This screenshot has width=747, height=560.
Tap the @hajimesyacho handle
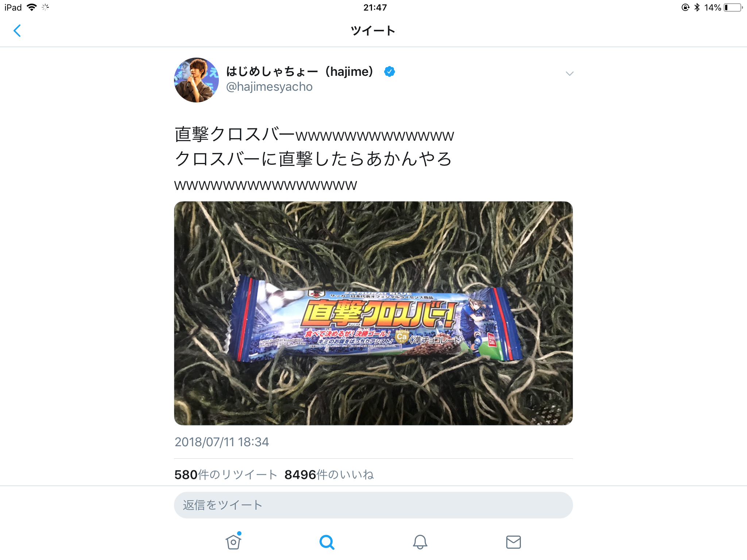[x=269, y=87]
